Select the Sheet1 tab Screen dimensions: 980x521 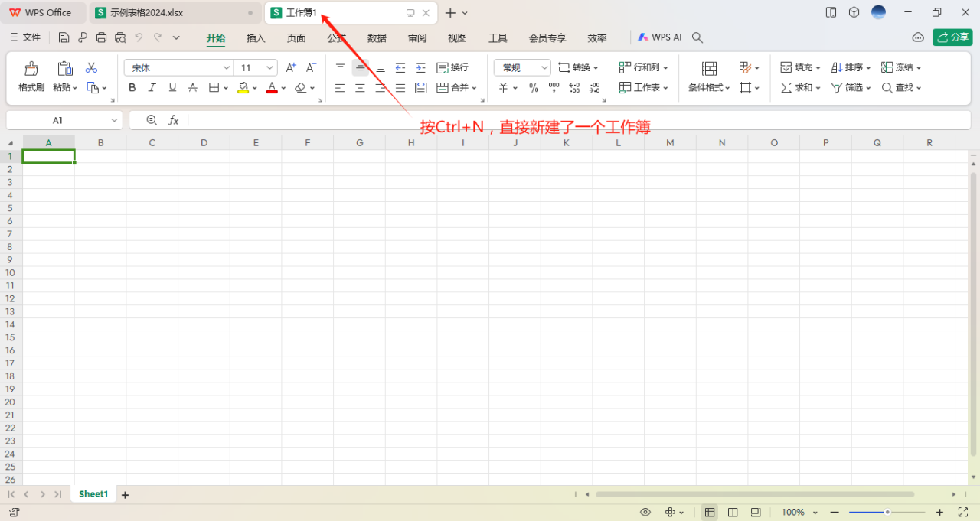click(x=93, y=494)
